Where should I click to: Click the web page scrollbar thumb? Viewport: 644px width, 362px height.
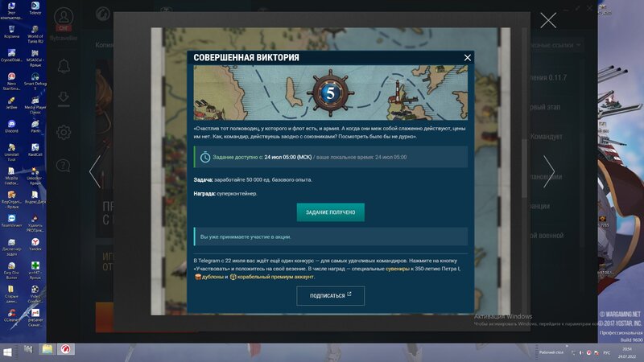point(524,168)
